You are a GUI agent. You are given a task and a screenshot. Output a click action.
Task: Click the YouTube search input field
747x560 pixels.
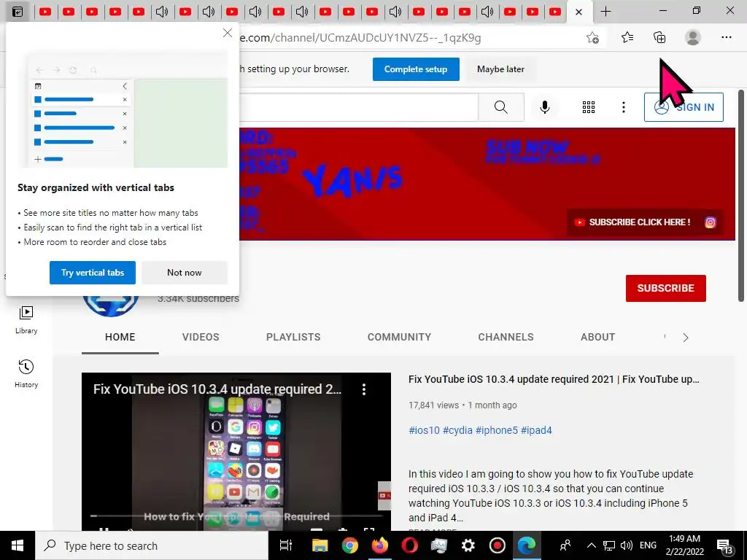[358, 107]
